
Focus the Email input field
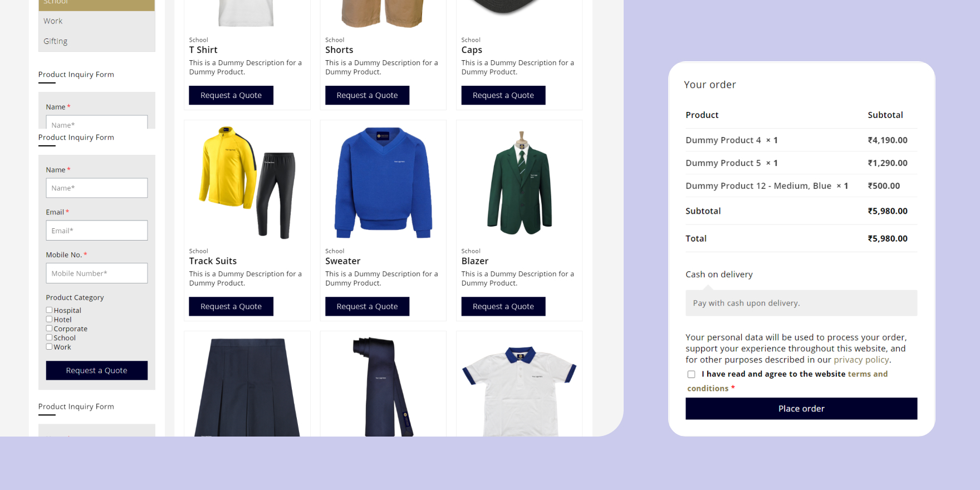click(x=97, y=231)
